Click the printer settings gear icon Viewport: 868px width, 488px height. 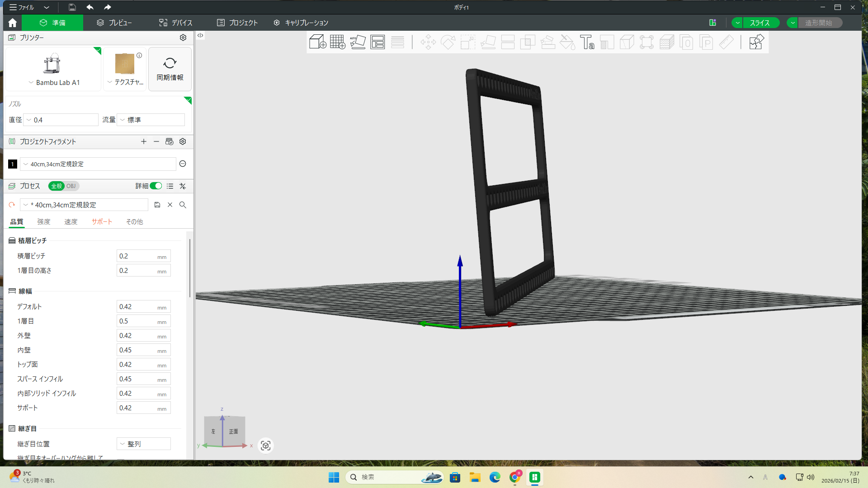click(183, 38)
